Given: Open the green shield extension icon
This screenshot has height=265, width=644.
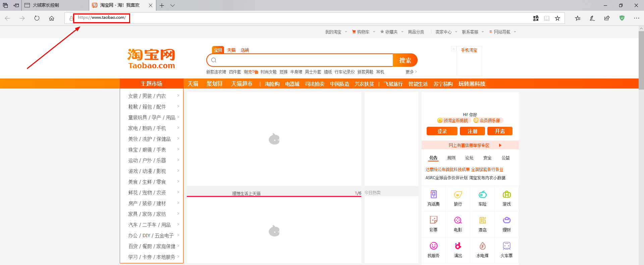Looking at the screenshot, I should 622,18.
